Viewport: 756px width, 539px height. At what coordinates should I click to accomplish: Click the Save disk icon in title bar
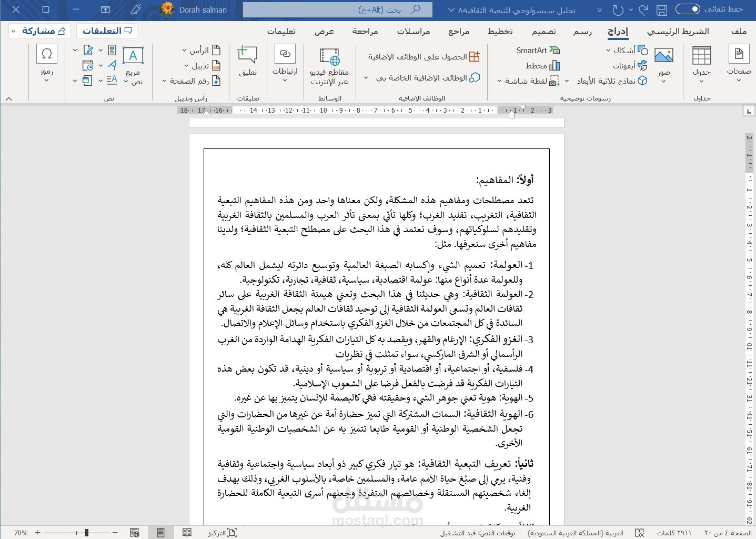[662, 10]
